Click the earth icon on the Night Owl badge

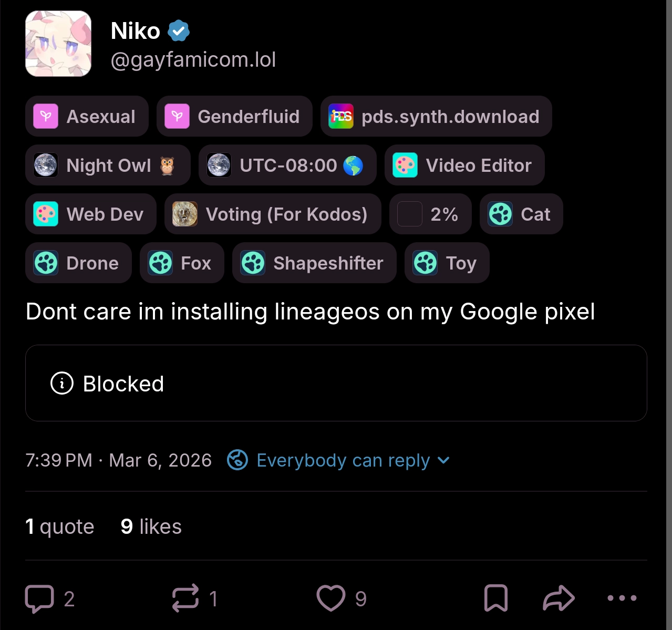[x=46, y=165]
